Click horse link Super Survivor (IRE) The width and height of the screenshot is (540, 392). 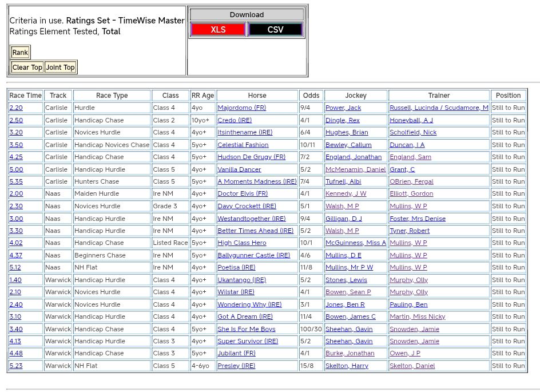[248, 341]
